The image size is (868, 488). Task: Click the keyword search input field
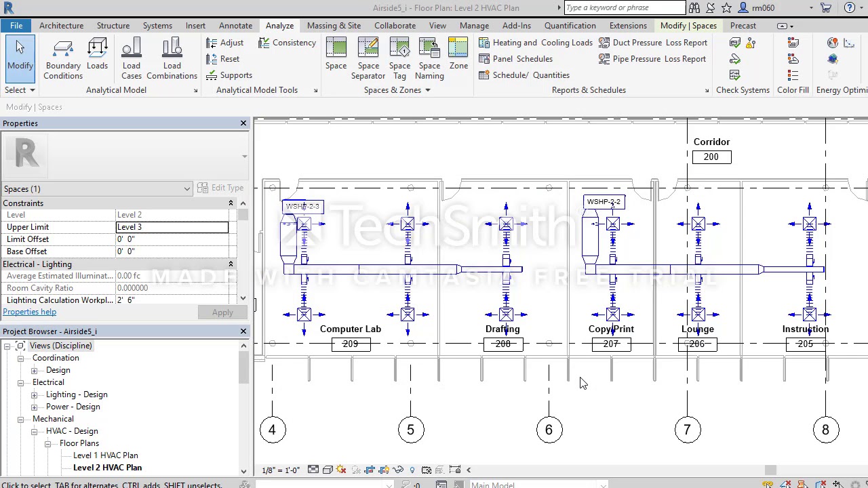[625, 7]
